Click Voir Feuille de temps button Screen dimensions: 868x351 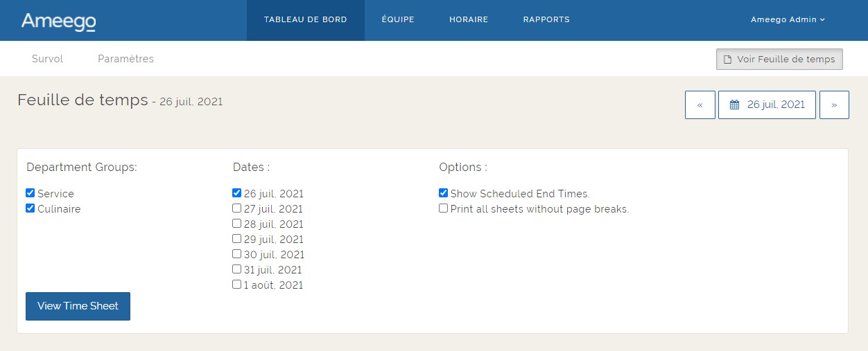779,60
